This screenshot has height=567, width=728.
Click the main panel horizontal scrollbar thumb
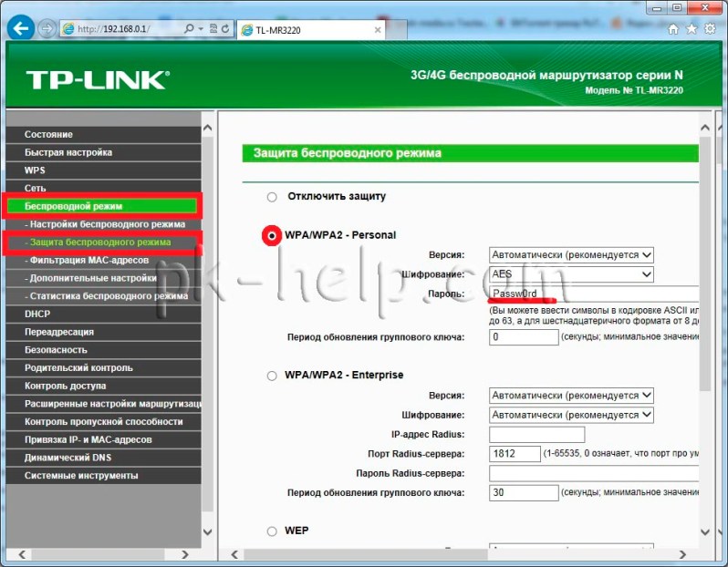coord(366,554)
